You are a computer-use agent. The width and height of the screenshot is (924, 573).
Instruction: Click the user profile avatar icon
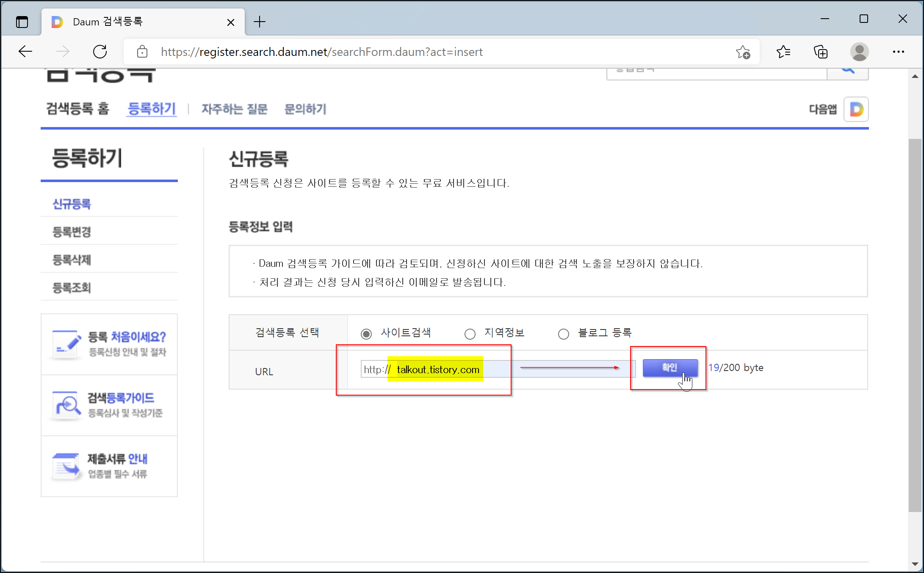click(x=859, y=52)
